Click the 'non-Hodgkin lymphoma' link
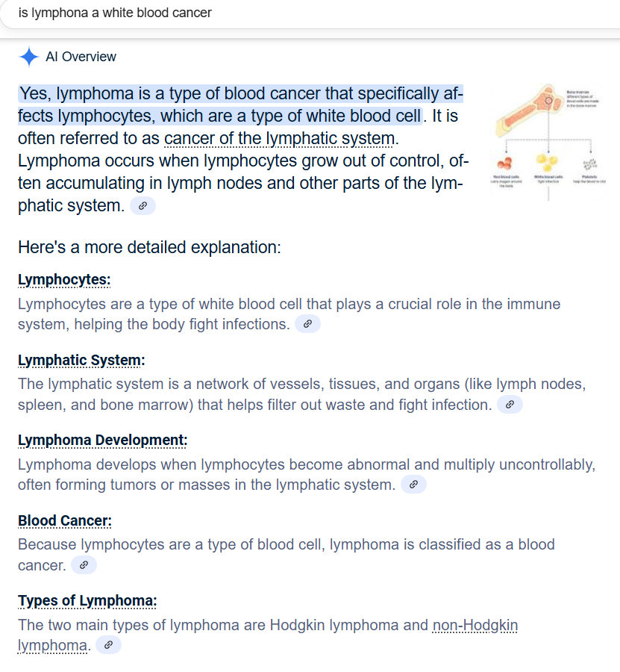This screenshot has height=672, width=620. (x=475, y=625)
